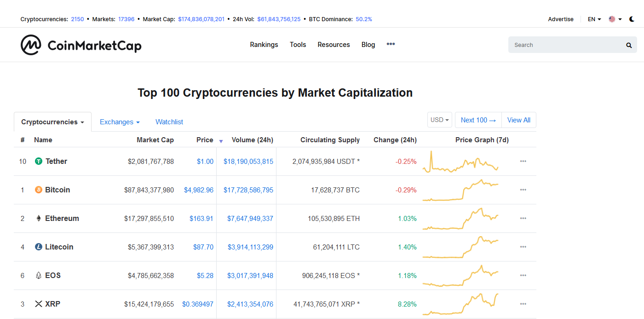Toggle sort direction on the Price column

pos(221,141)
